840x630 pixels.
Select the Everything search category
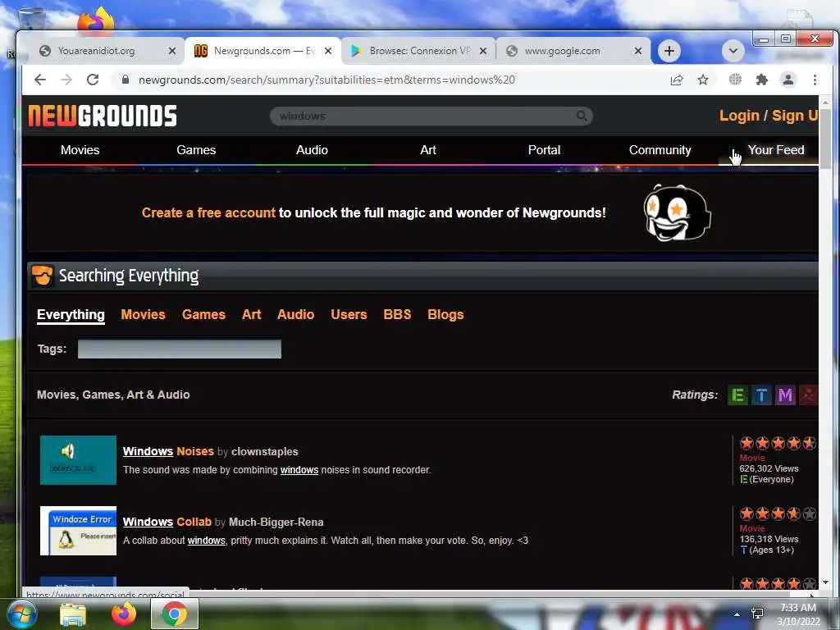pos(71,314)
